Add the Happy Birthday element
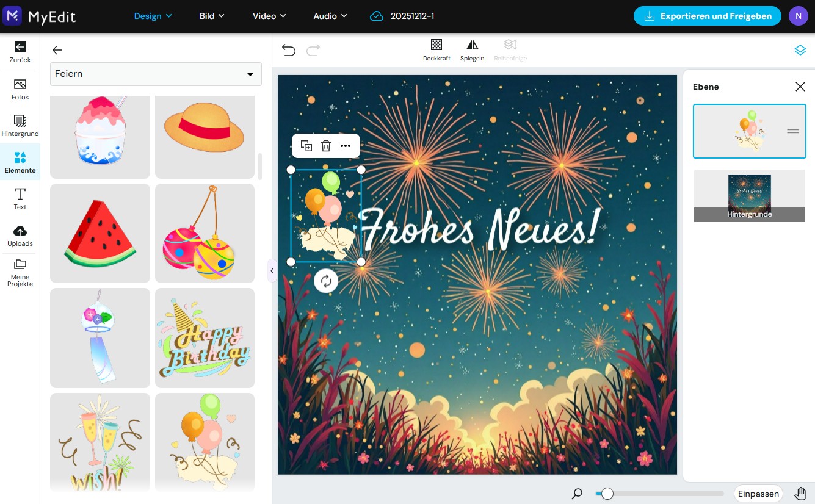This screenshot has height=504, width=815. point(205,338)
